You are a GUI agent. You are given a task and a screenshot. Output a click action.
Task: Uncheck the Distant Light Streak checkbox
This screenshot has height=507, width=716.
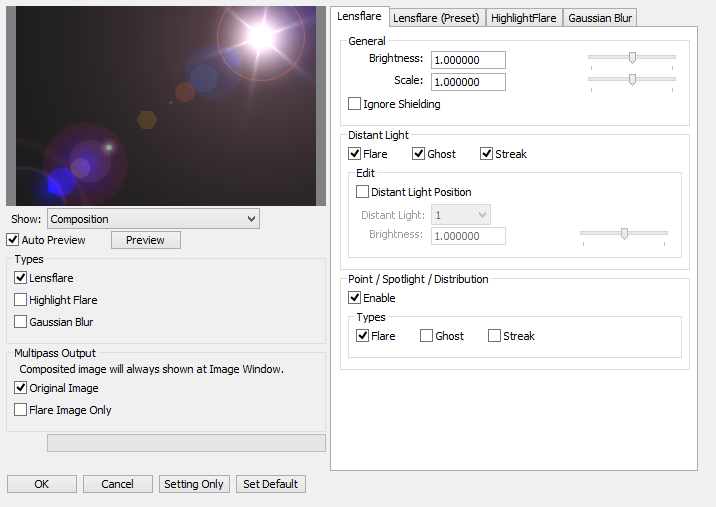tap(486, 153)
